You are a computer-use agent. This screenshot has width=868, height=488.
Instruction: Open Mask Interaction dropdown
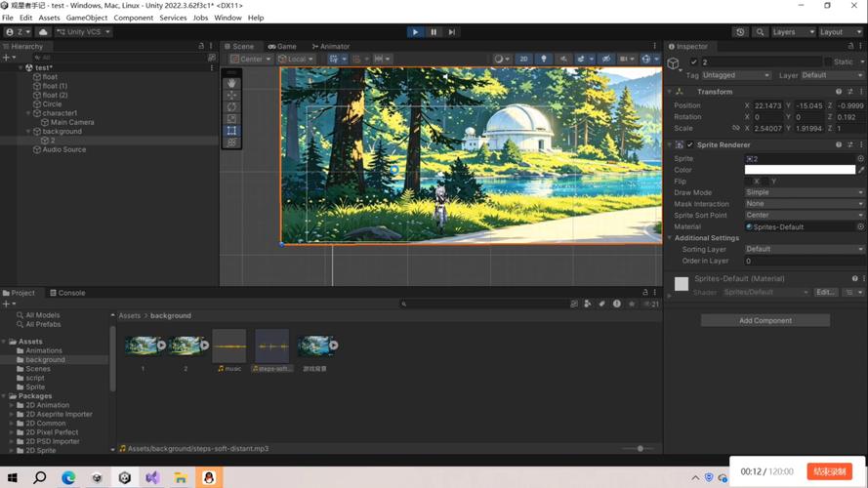tap(804, 204)
